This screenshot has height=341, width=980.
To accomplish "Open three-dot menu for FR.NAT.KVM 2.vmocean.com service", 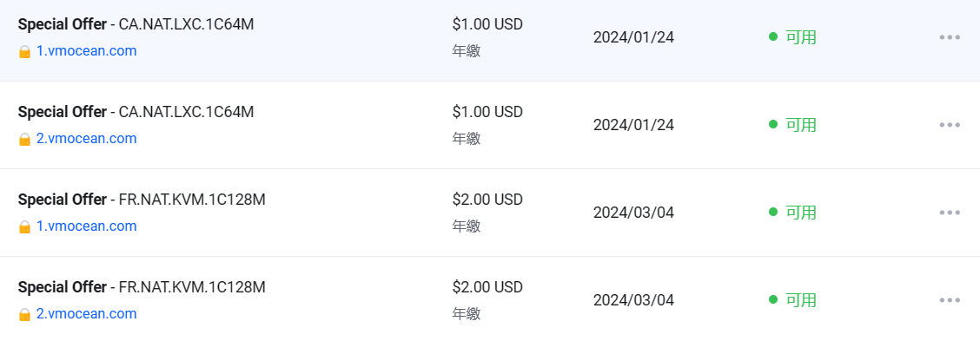I will 950,300.
